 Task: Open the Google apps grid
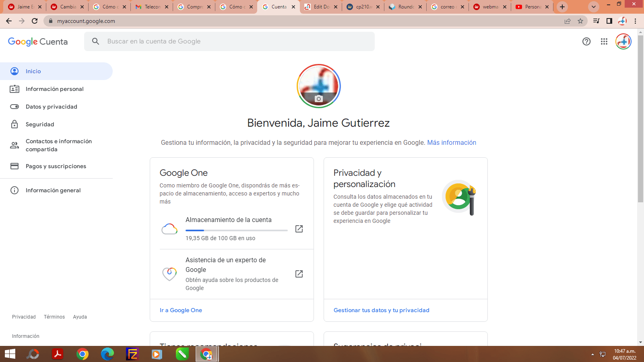point(604,41)
